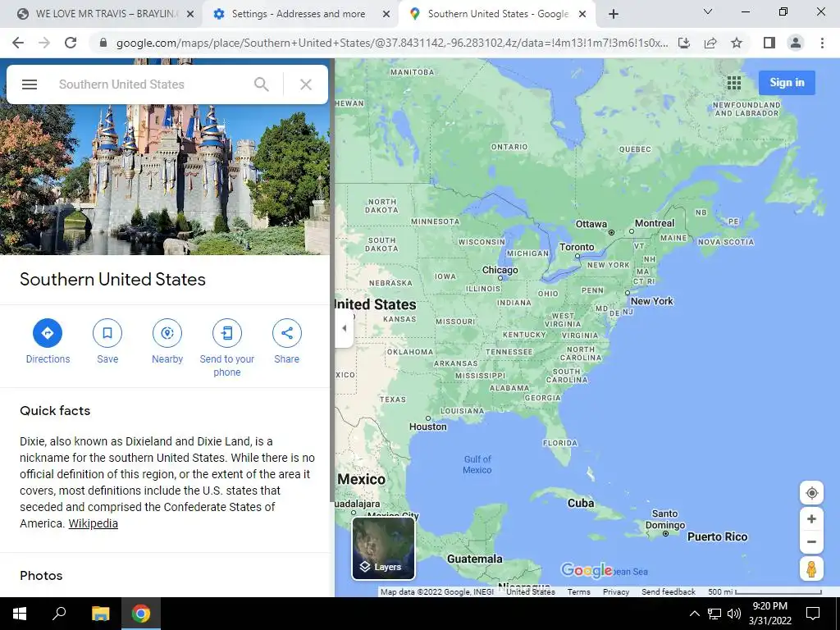Click the Chrome taskbar icon
The image size is (840, 630).
point(141,614)
